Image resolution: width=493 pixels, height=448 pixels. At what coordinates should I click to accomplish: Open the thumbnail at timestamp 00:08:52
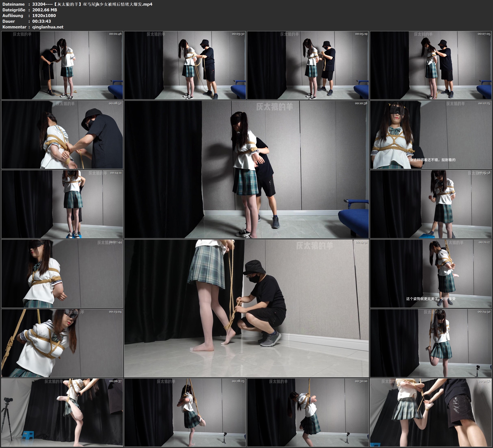tap(62, 134)
